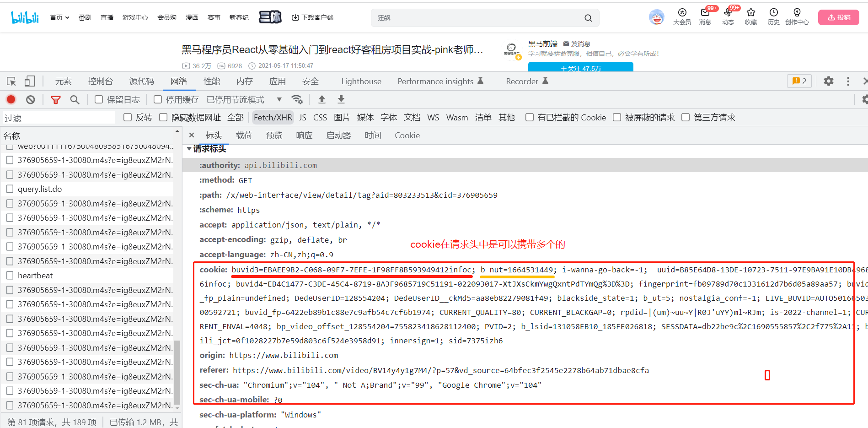Export the HAR file with the download arrow
This screenshot has width=868, height=428.
coord(341,99)
